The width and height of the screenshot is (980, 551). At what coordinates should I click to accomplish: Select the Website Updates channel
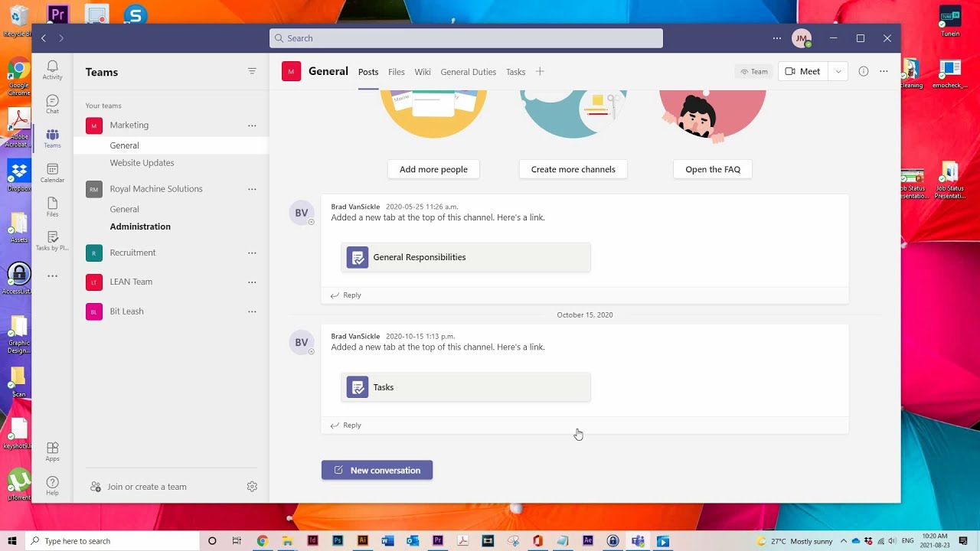tap(142, 163)
